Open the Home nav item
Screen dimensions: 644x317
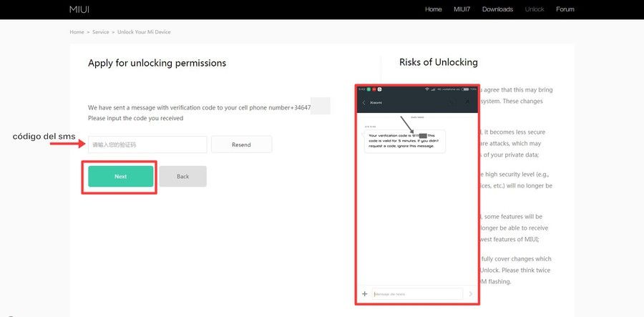(x=434, y=9)
